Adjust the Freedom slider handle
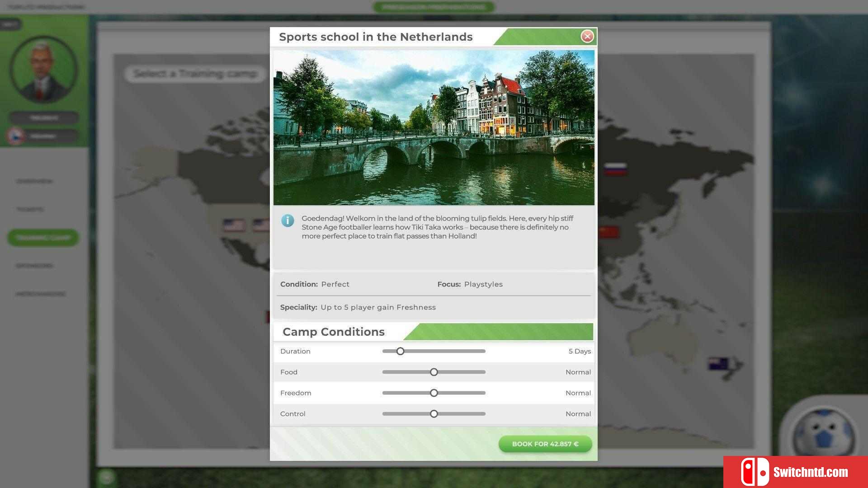The image size is (868, 488). coord(434,393)
